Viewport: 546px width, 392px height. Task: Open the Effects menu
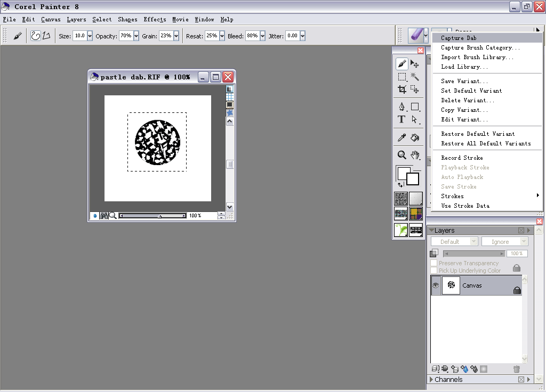click(x=155, y=20)
